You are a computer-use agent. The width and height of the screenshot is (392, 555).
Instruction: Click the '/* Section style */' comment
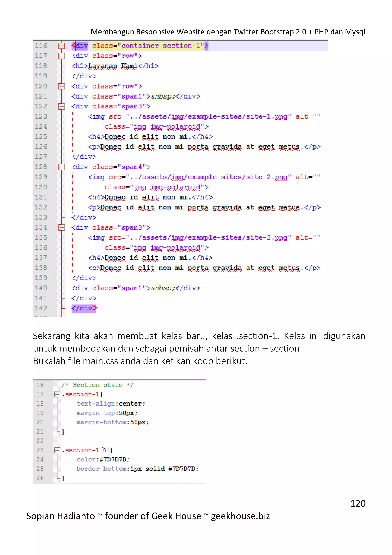(97, 385)
